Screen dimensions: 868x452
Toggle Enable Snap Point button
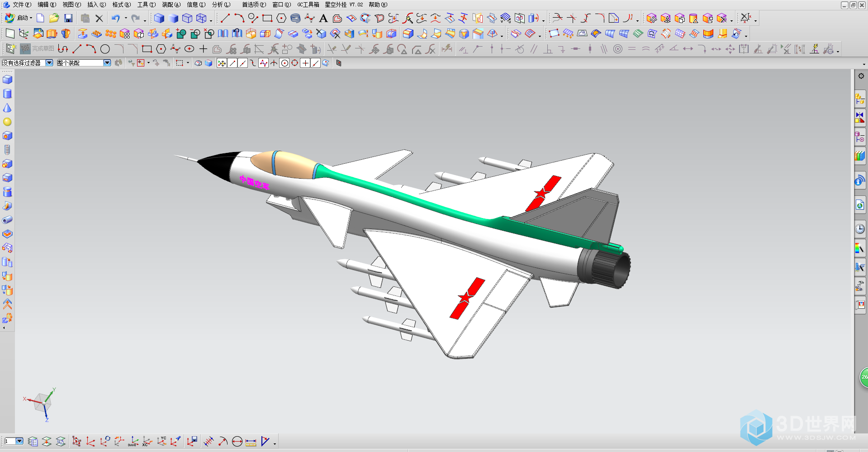pos(222,63)
